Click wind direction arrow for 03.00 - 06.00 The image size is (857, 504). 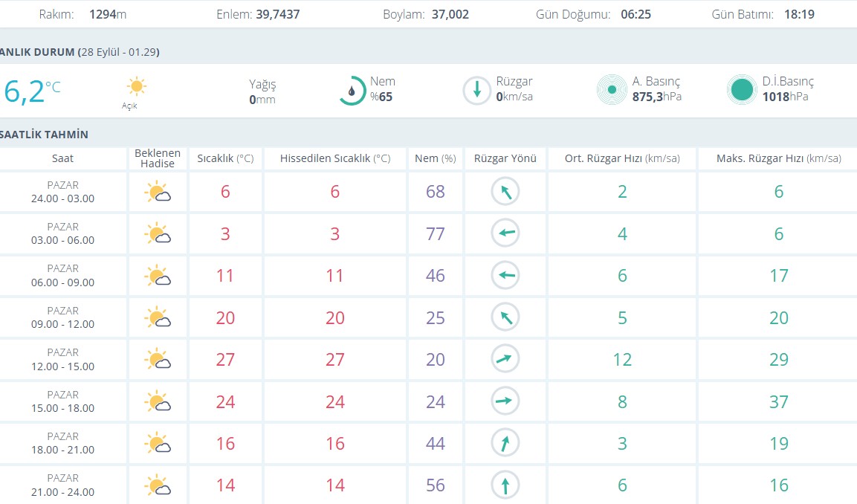[x=505, y=234]
